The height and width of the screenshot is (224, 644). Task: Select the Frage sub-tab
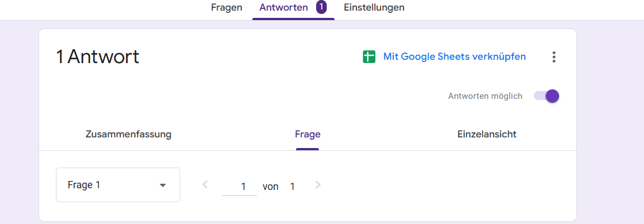[308, 134]
